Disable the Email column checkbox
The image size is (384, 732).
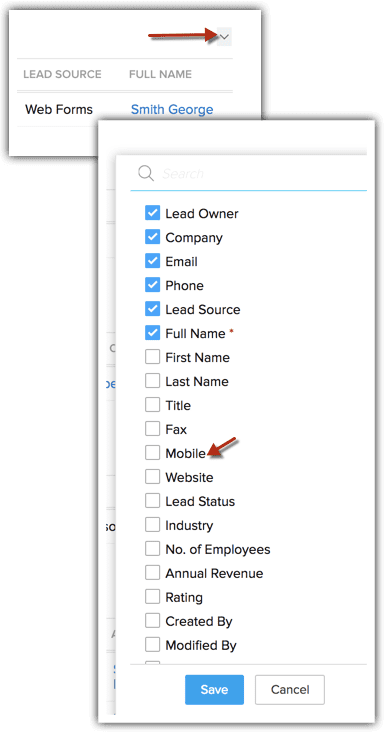152,261
